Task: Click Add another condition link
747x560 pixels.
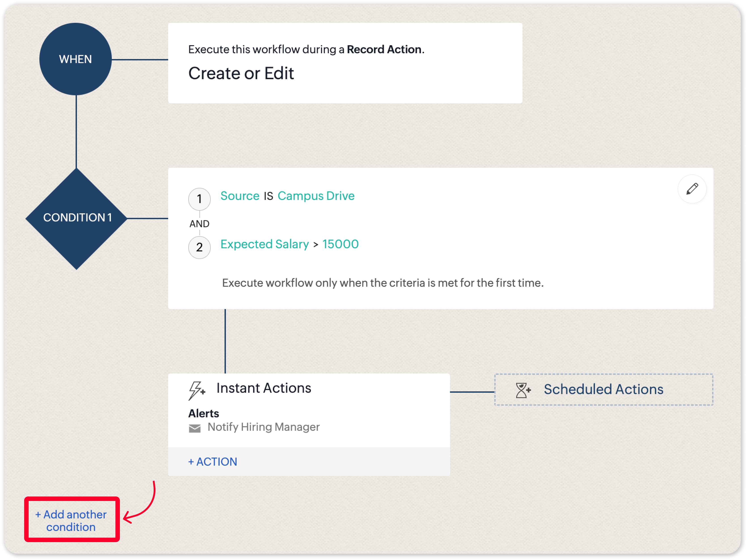Action: (71, 520)
